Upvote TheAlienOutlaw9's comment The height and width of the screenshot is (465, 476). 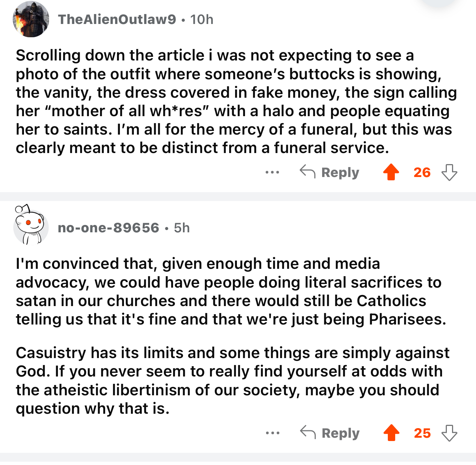[391, 172]
